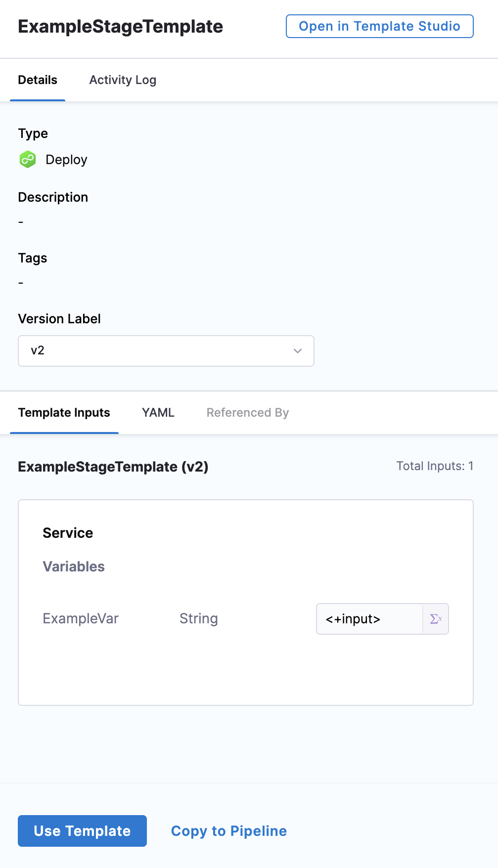
Task: Switch to the Activity Log tab
Action: coord(123,80)
